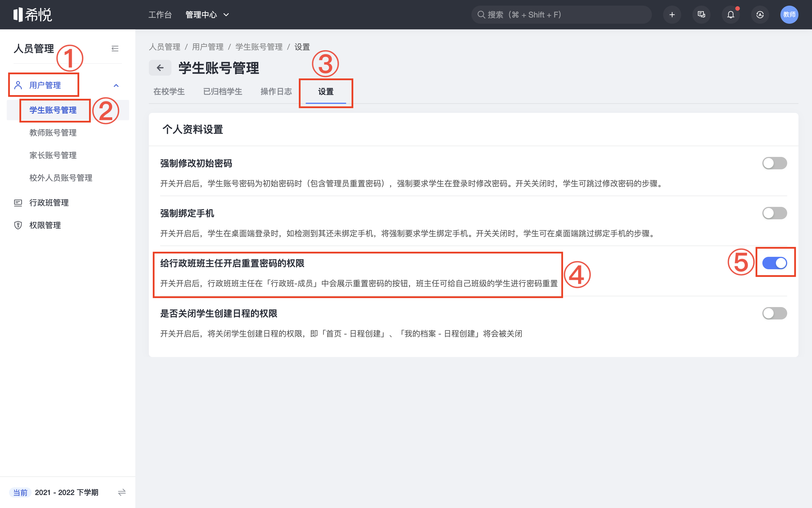Collapse the 用户管理 chevron
Viewport: 812px width, 508px height.
pyautogui.click(x=116, y=85)
